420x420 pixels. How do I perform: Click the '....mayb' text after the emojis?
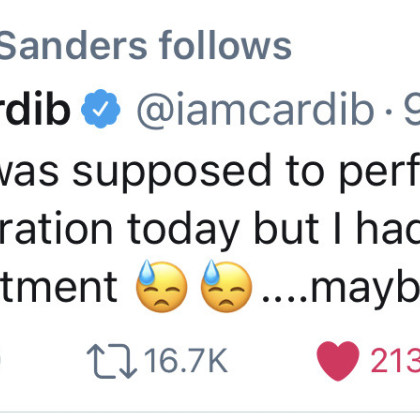(341, 287)
